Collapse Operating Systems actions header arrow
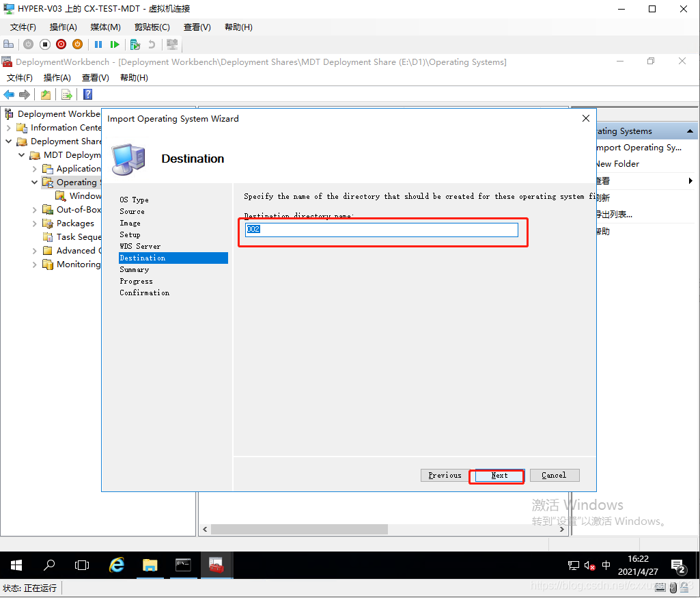700x598 pixels. coord(690,131)
